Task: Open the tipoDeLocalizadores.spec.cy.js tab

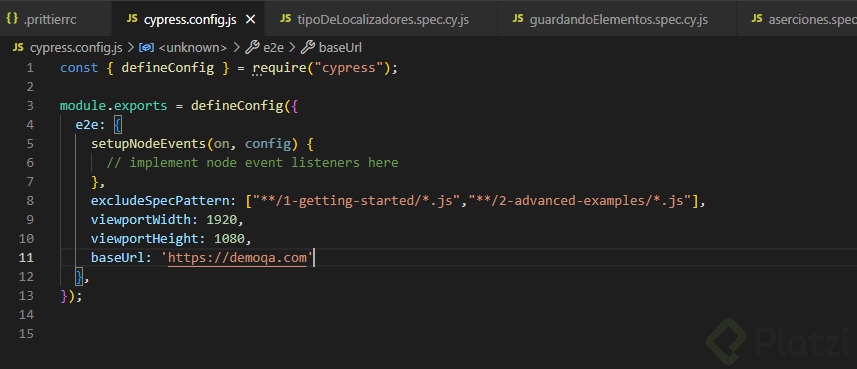Action: (381, 19)
